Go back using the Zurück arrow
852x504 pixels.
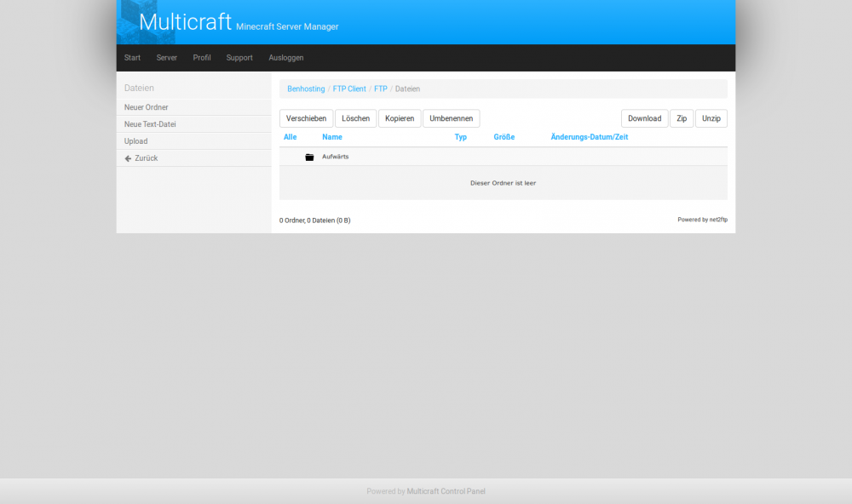pos(141,158)
